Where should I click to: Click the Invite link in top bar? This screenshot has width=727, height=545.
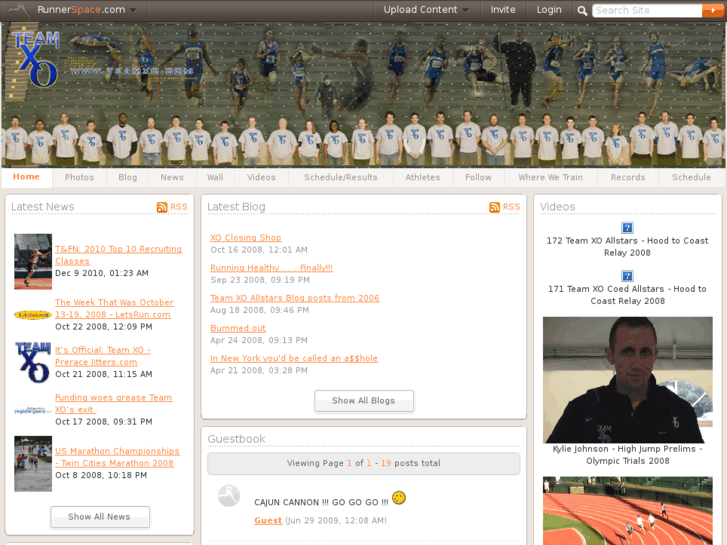click(x=503, y=10)
